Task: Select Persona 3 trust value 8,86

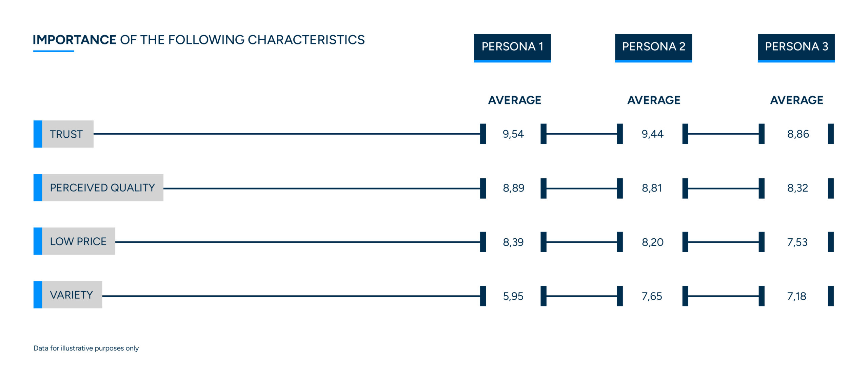Action: [x=798, y=134]
